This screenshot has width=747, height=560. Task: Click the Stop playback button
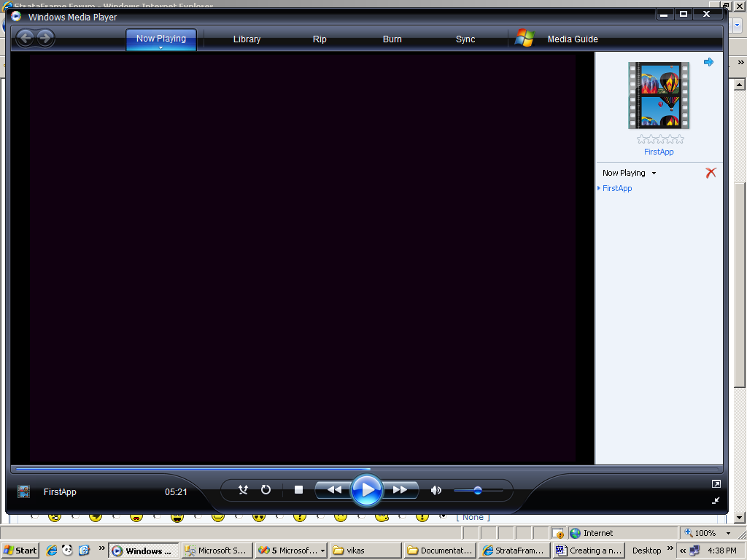(x=298, y=490)
